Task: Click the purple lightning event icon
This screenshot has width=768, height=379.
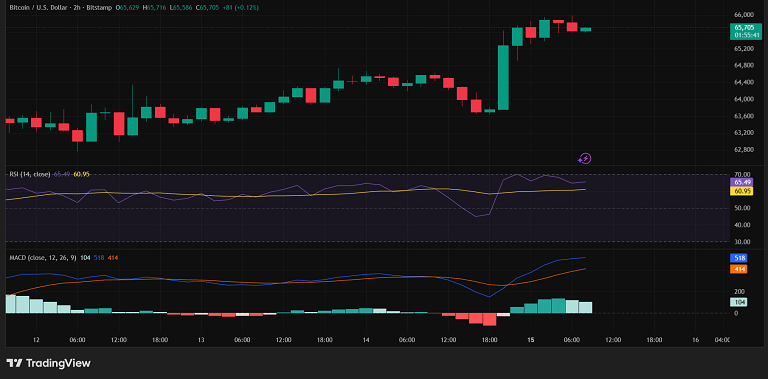Action: [x=584, y=158]
